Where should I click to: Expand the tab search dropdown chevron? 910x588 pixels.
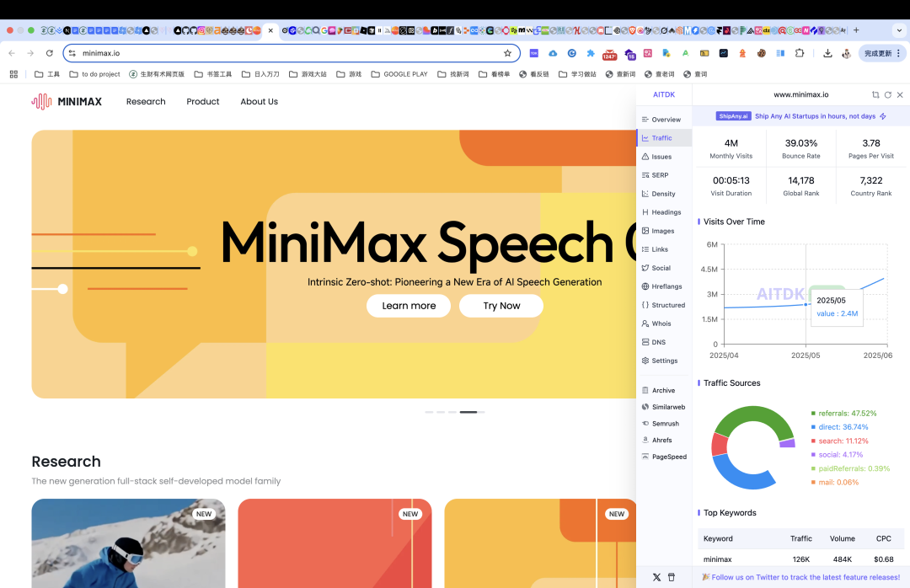[900, 30]
